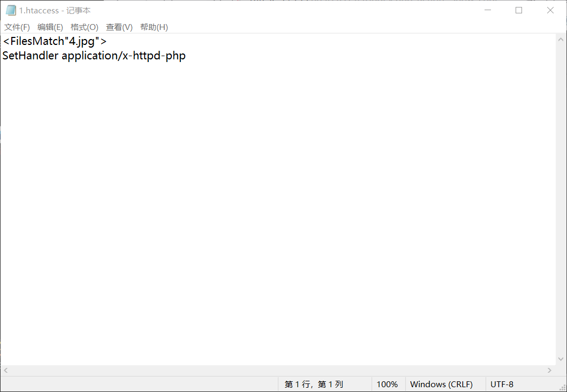This screenshot has height=392, width=567.
Task: Click the horizontal scrollbar left arrow
Action: pos(5,370)
